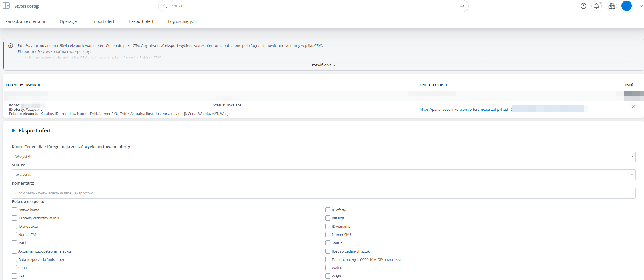
Task: Open the help question mark icon
Action: [x=583, y=6]
